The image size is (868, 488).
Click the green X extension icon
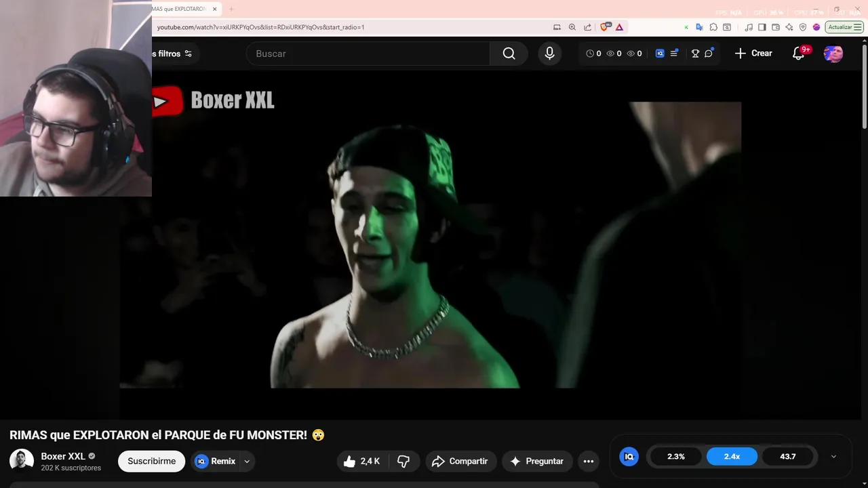686,27
